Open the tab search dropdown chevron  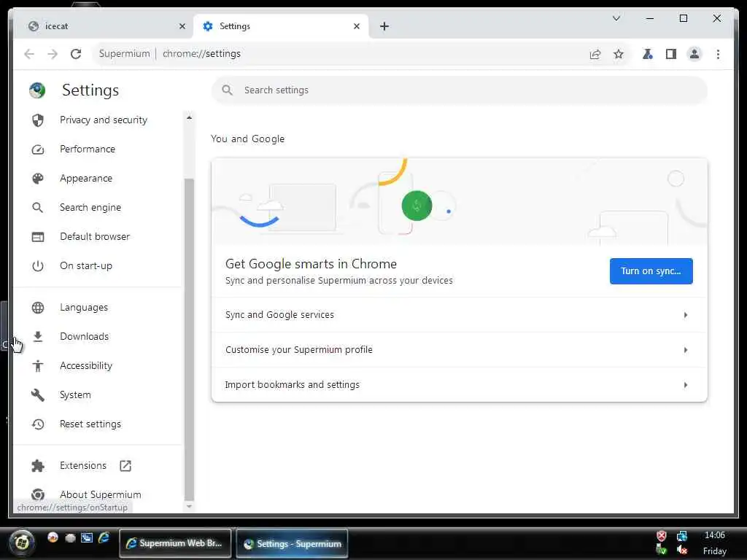tap(616, 18)
